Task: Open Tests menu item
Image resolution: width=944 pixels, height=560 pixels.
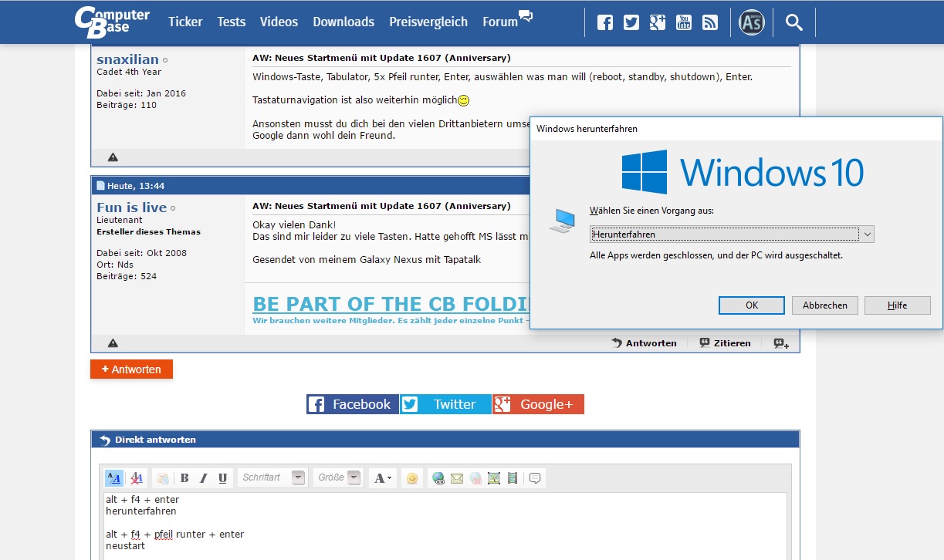Action: (x=231, y=22)
